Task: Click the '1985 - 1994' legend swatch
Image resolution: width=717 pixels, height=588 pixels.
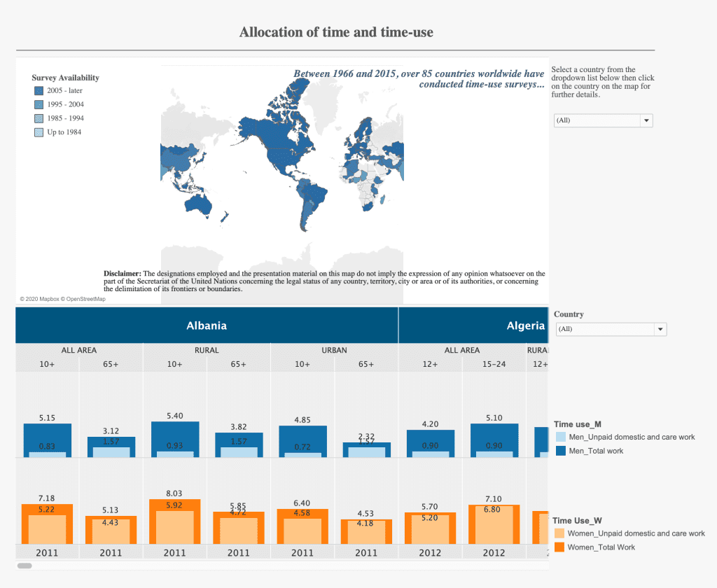Action: point(39,118)
